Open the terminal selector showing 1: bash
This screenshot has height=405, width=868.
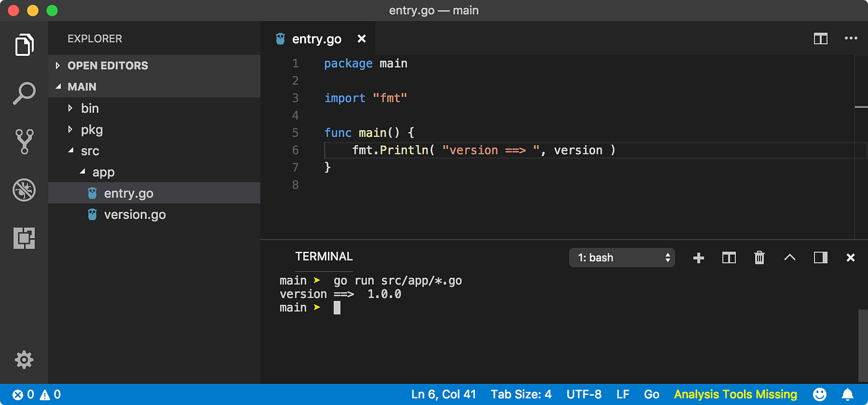pyautogui.click(x=622, y=257)
